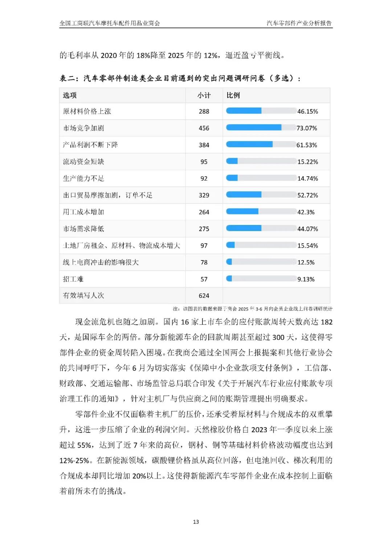
Task: Select the 小计 column header
Action: point(204,95)
